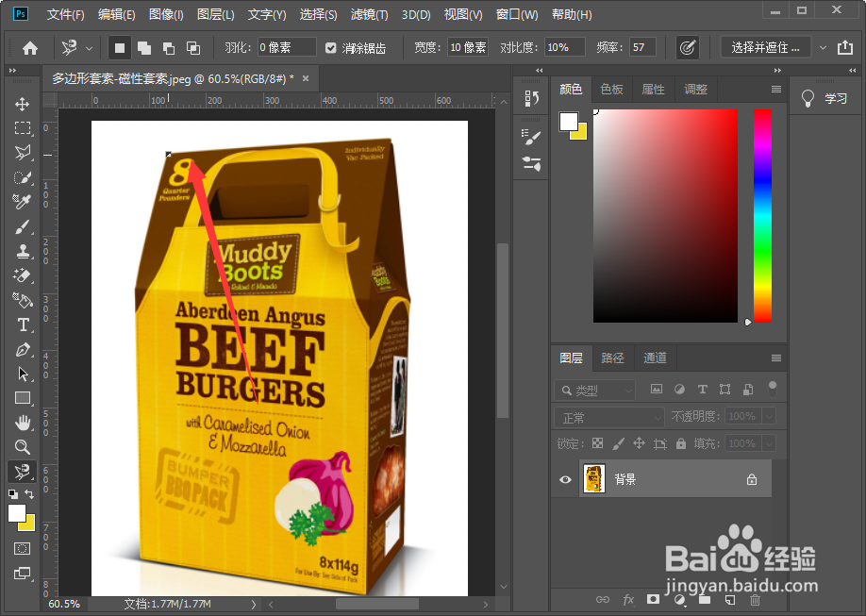The image size is (866, 616).
Task: Create a new layer button
Action: pyautogui.click(x=729, y=599)
